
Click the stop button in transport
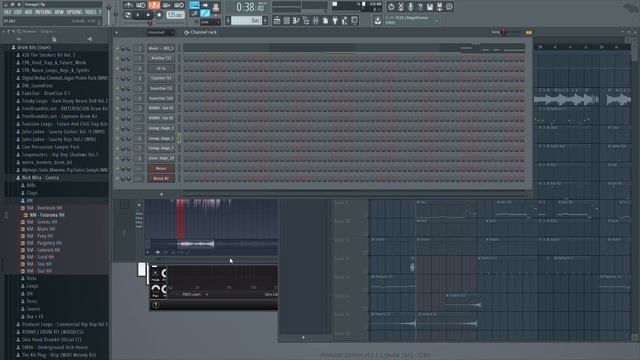pyautogui.click(x=148, y=15)
